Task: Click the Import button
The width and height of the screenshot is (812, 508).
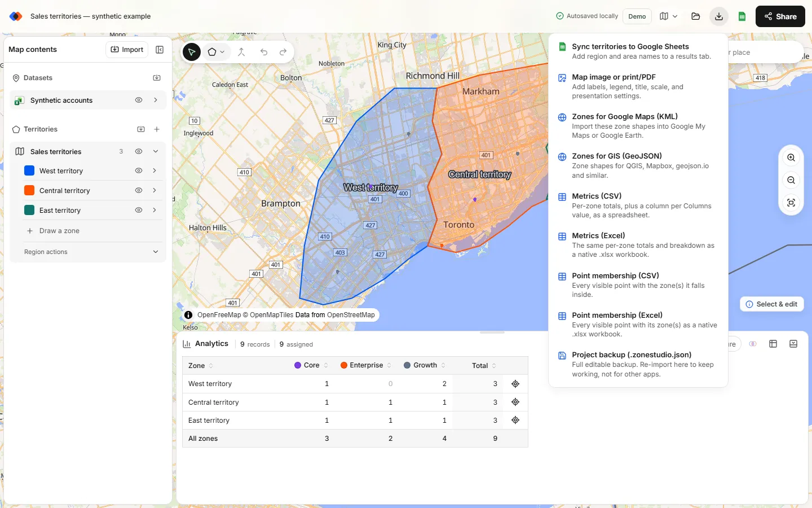Action: click(x=127, y=50)
